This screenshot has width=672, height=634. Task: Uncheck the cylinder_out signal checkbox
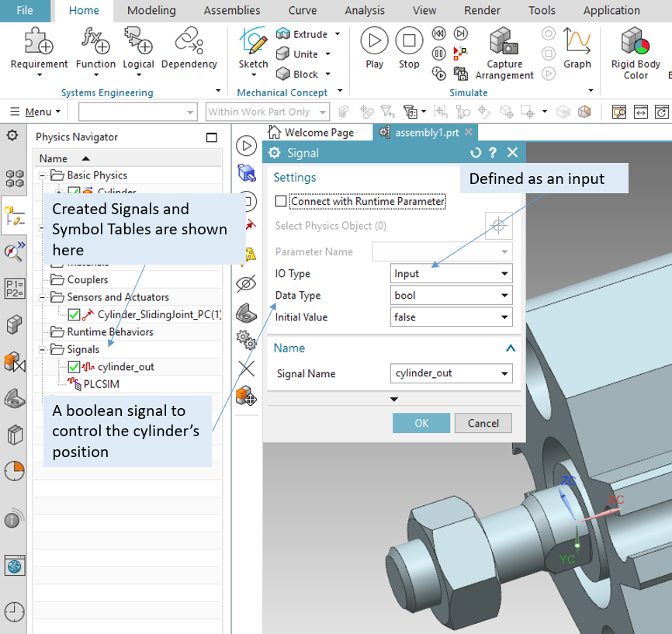[74, 367]
